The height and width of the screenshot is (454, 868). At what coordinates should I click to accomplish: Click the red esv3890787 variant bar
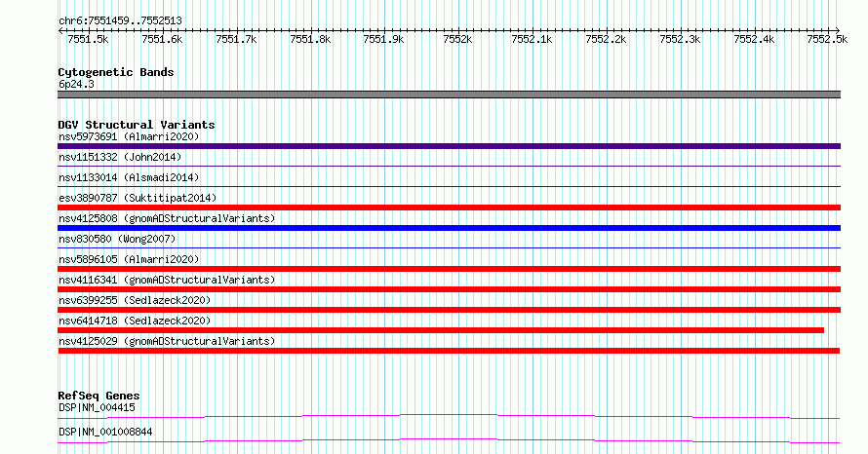449,208
